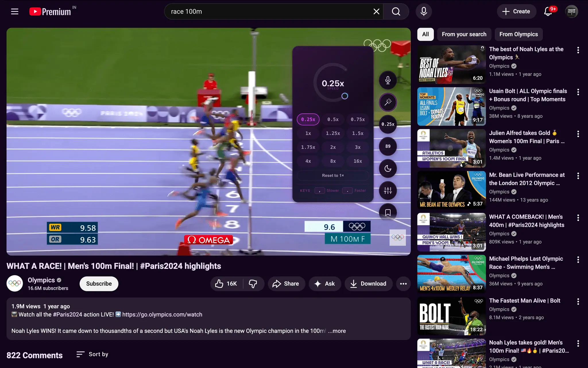Open account avatar menu
This screenshot has height=368, width=588.
click(x=571, y=11)
